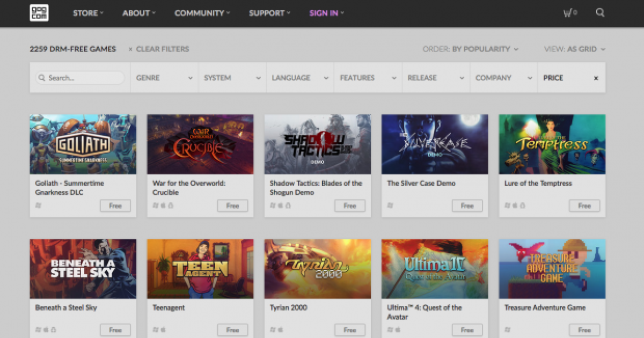Click platform icons under Beneath a Steel Sky
644x338 pixels.
pos(46,329)
